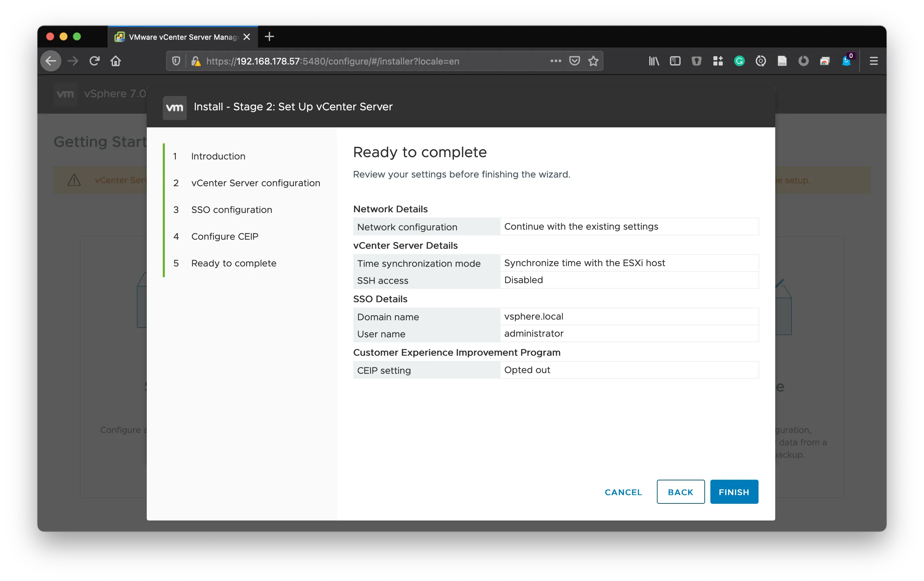Open the Firefox hamburger menu
Screen dimensions: 924x581
pos(873,61)
